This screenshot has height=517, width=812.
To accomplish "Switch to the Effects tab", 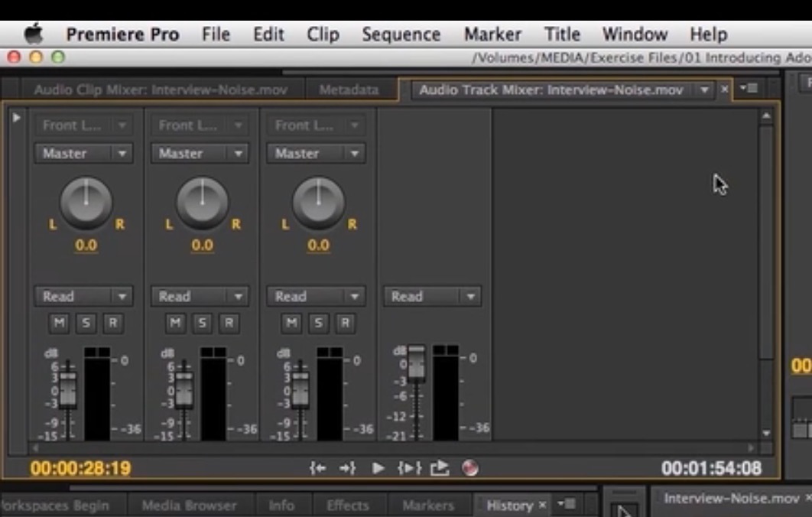I will [348, 505].
